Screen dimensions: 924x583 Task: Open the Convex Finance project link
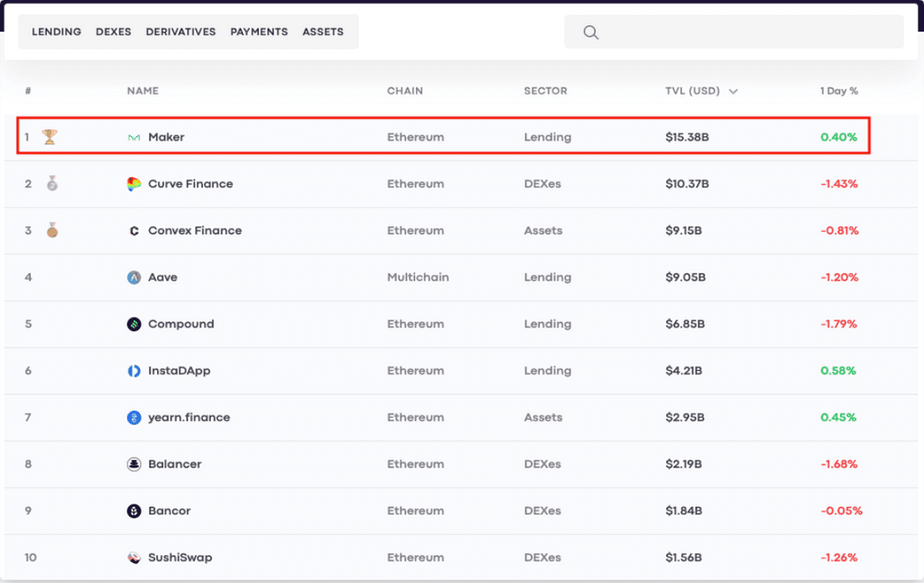click(195, 230)
